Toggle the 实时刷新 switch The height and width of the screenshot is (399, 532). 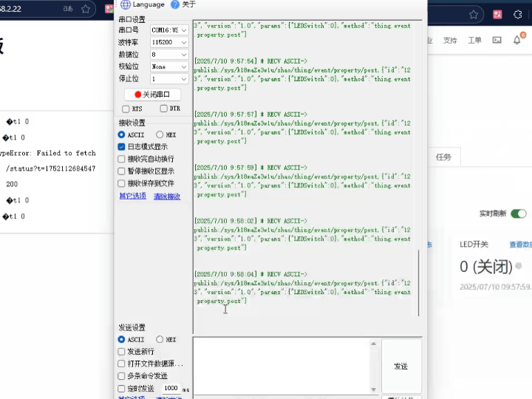[x=519, y=214]
